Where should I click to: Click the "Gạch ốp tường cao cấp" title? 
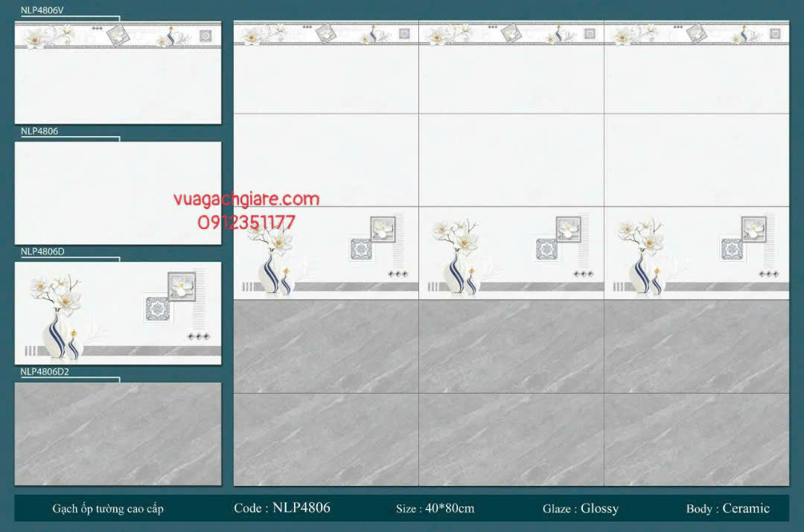click(108, 509)
